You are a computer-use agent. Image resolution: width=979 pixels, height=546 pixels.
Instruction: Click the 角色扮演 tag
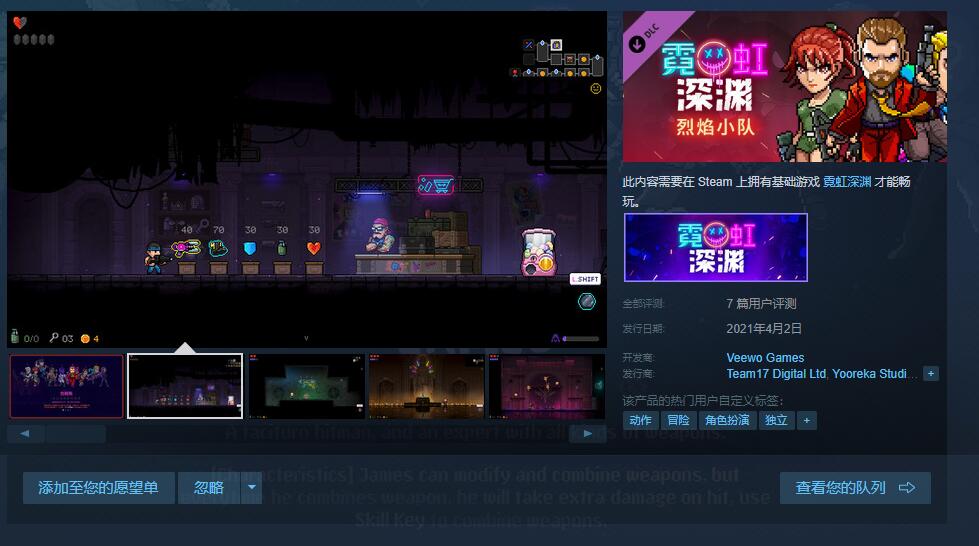click(x=727, y=420)
